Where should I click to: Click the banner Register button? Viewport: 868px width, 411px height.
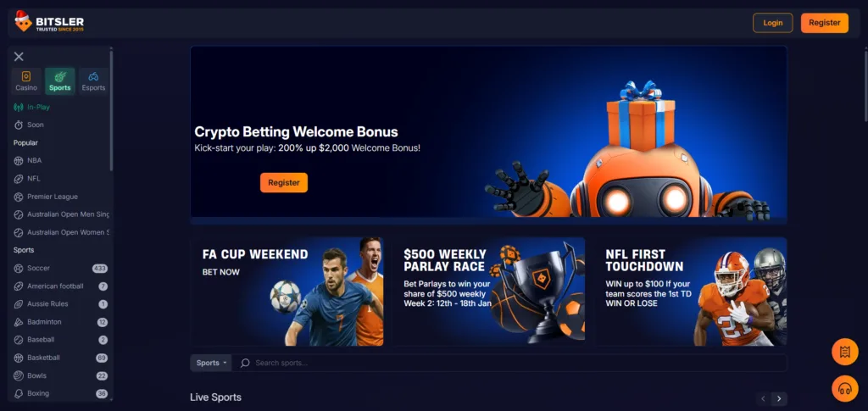point(284,182)
